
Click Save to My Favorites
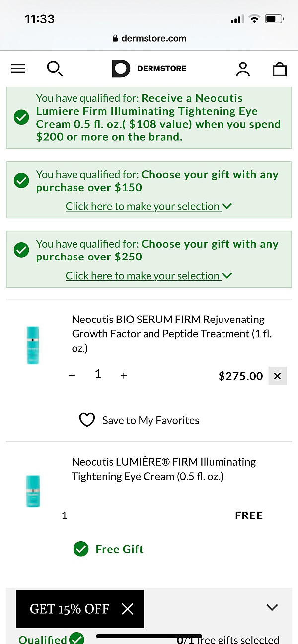150,420
